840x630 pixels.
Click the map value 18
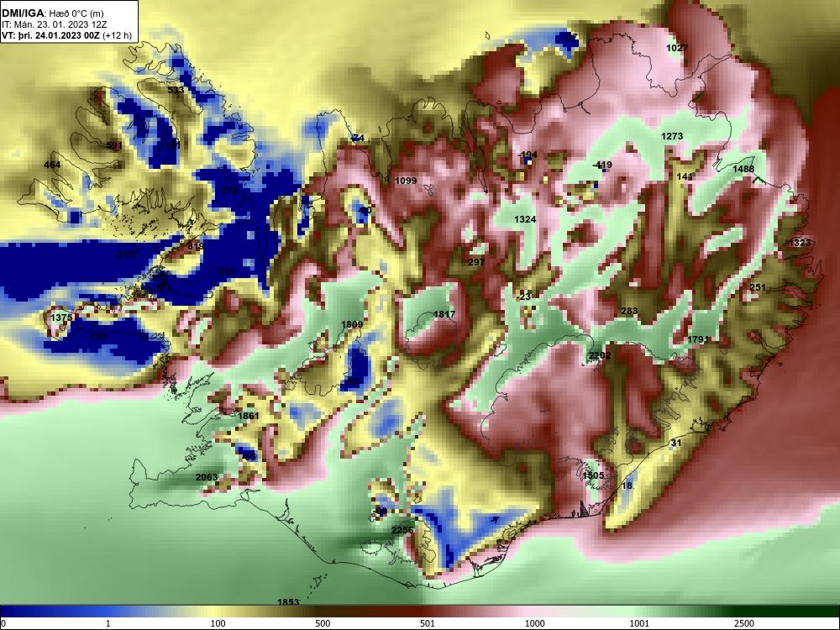click(x=627, y=486)
